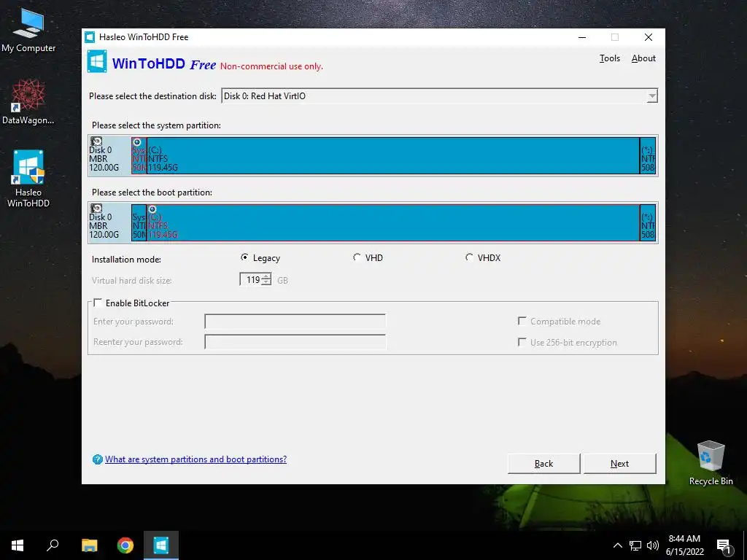Minimize the WinToHDD window

(582, 37)
